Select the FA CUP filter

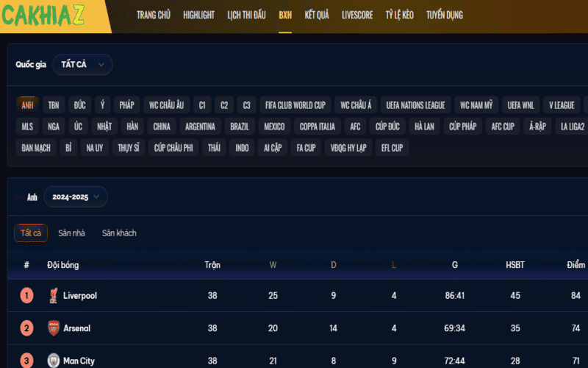(306, 148)
